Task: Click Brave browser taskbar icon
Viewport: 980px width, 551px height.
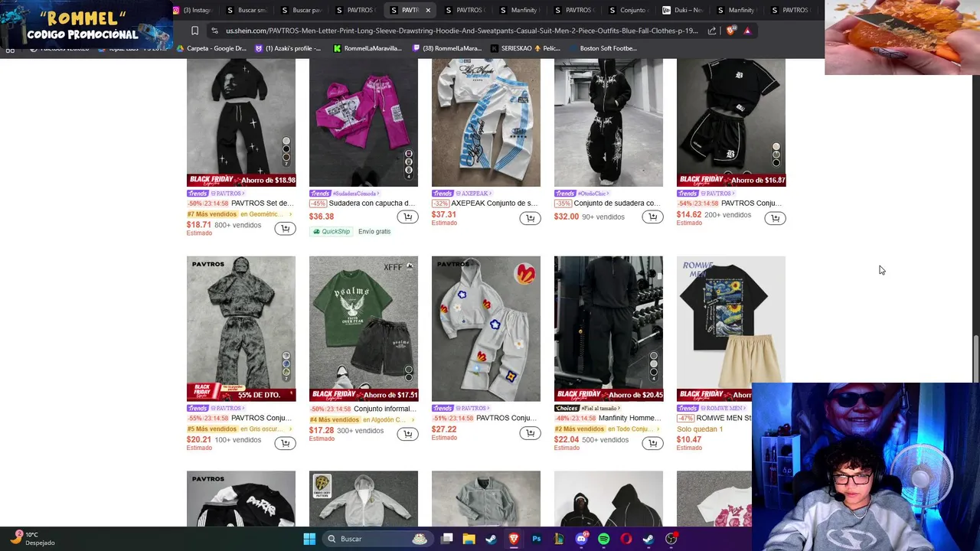Action: [x=514, y=539]
